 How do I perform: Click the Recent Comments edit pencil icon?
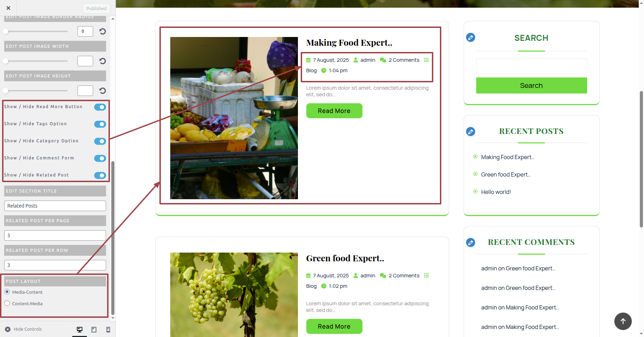[471, 242]
